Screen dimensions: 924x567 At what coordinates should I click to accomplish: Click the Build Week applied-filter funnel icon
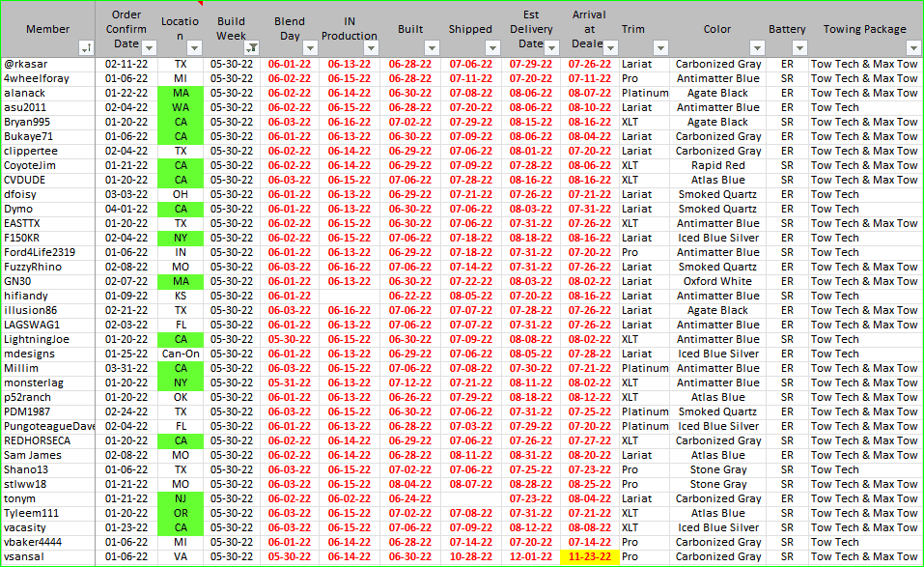252,47
